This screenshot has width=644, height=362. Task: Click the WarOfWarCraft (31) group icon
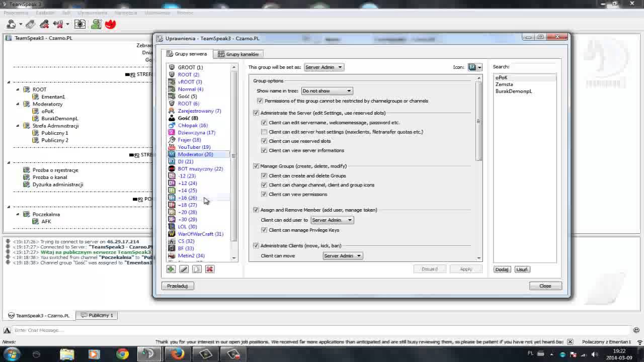click(x=172, y=234)
